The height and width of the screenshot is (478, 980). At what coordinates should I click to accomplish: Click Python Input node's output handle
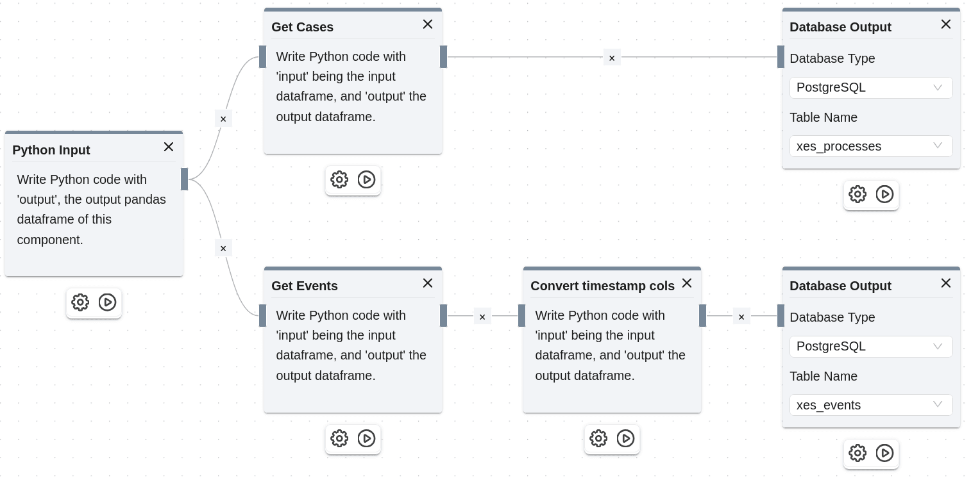tap(185, 179)
